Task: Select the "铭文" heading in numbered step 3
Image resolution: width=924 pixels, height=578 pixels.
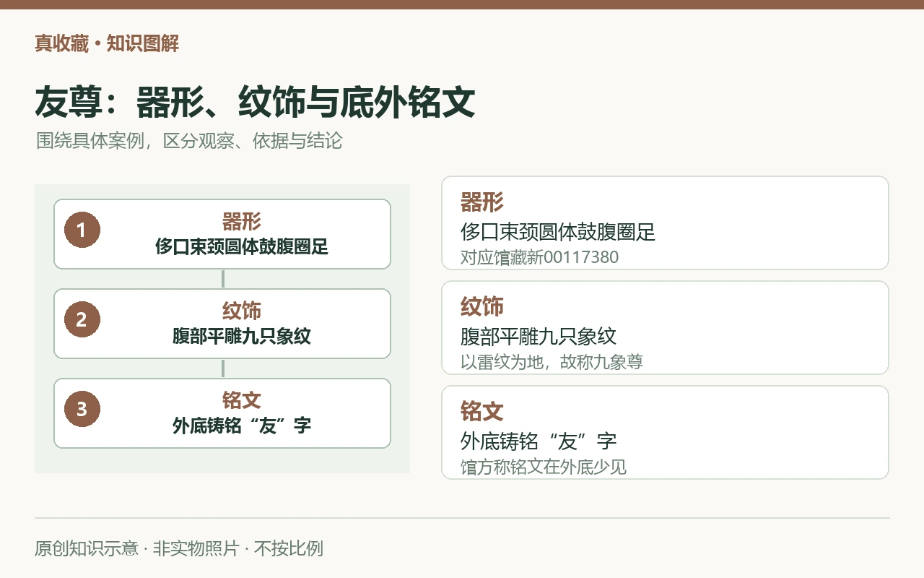Action: pos(241,400)
